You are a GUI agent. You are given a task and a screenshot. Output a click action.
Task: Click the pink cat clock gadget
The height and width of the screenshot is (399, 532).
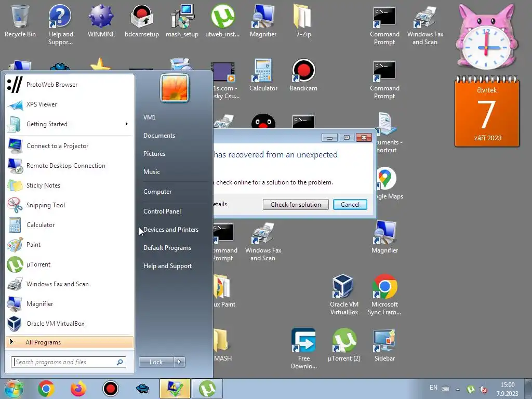(x=486, y=37)
